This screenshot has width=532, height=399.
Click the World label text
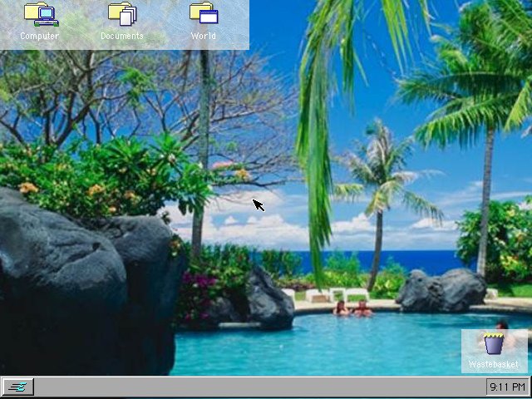click(203, 36)
